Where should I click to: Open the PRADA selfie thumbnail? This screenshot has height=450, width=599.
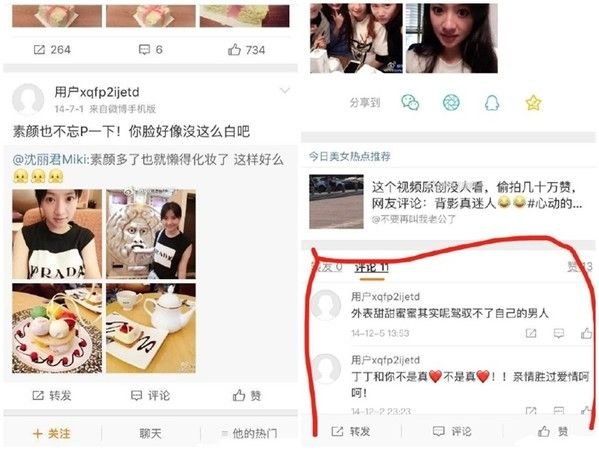(57, 234)
